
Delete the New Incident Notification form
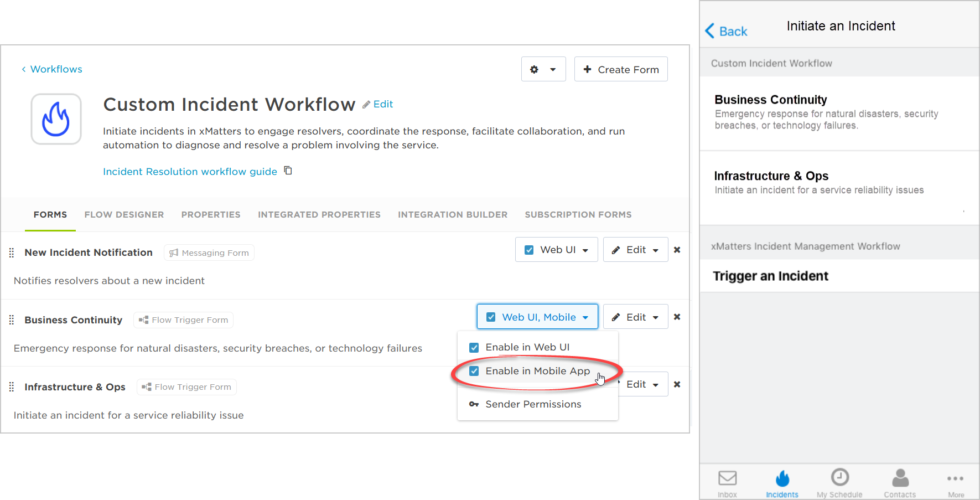pyautogui.click(x=677, y=250)
